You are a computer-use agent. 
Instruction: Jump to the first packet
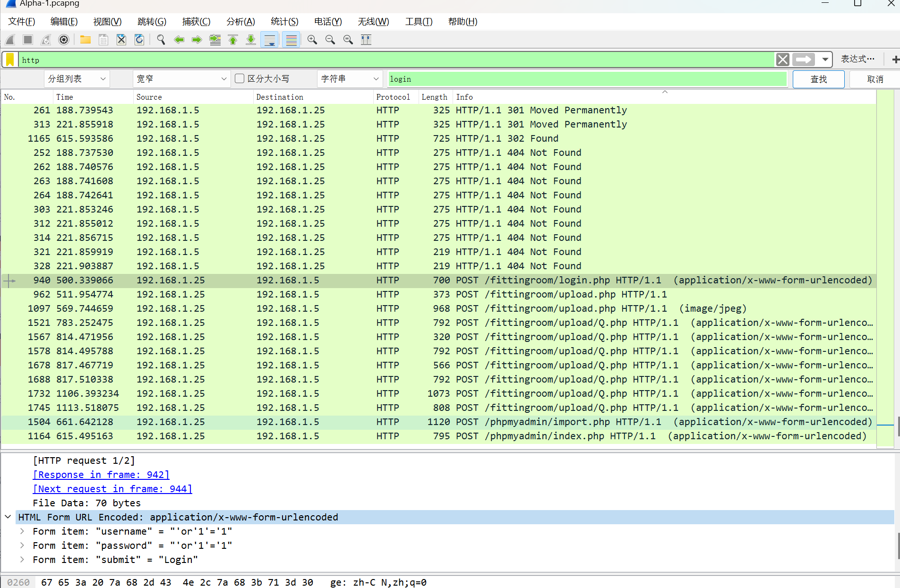(233, 40)
